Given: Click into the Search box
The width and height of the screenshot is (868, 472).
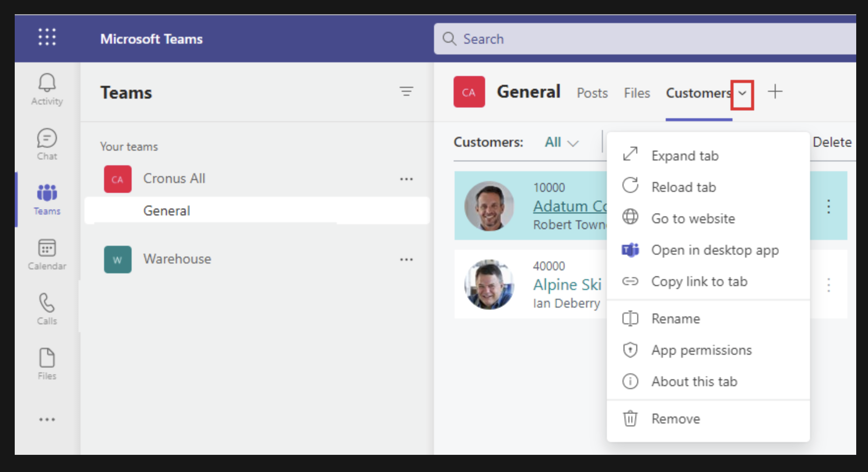Looking at the screenshot, I should (x=645, y=39).
